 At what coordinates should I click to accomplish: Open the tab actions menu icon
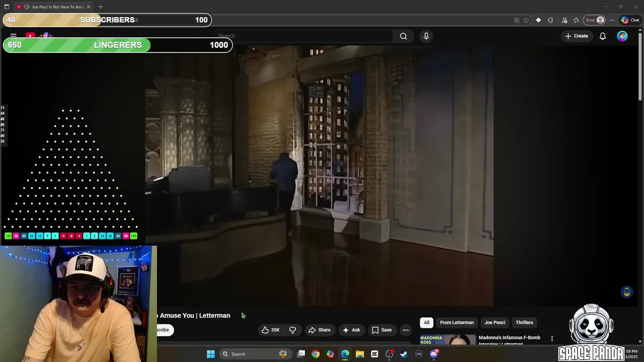coord(7,7)
